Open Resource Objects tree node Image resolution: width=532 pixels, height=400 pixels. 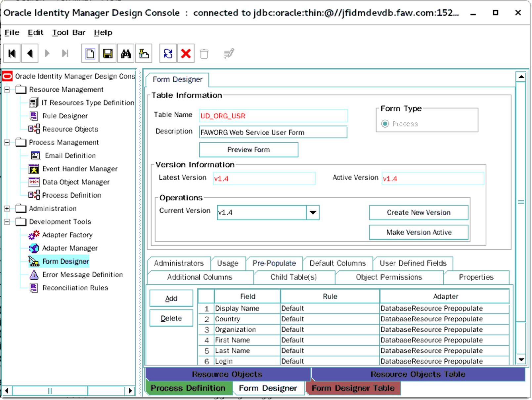(x=70, y=129)
